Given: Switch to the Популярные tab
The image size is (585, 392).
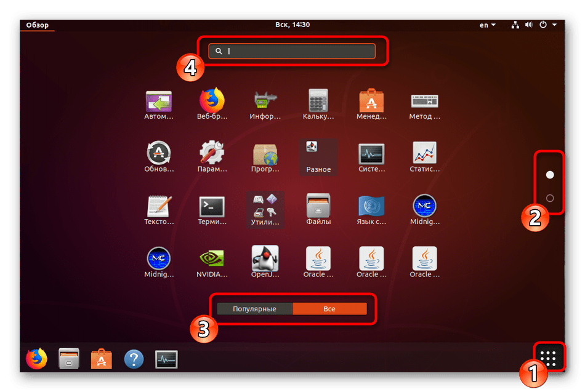Looking at the screenshot, I should click(x=254, y=309).
